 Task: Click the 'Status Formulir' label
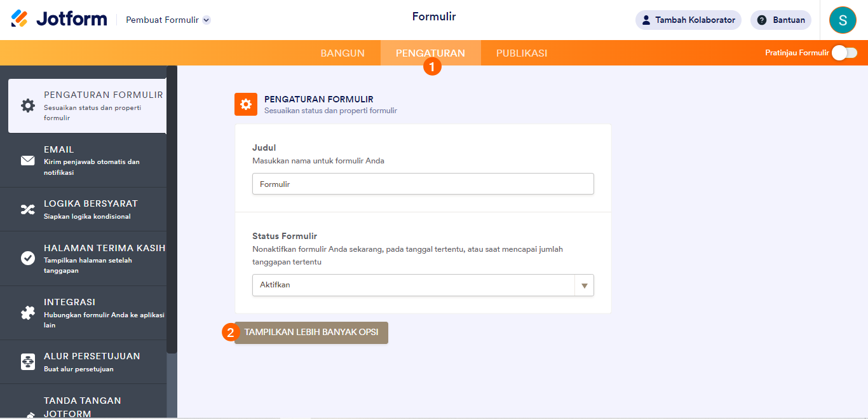pos(285,236)
